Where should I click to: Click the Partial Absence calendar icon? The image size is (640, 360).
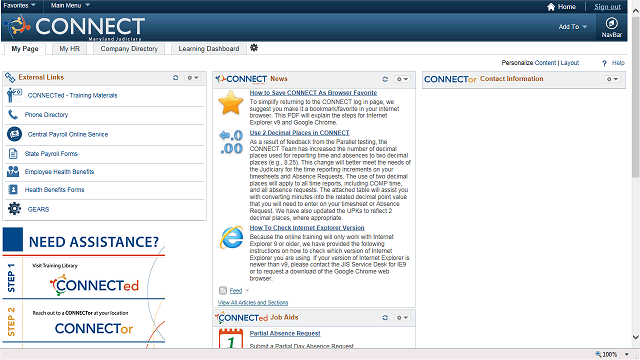coord(231,339)
